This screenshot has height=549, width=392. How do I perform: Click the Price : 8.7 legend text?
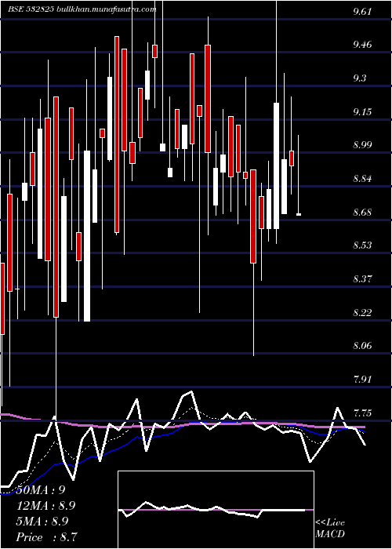click(46, 536)
